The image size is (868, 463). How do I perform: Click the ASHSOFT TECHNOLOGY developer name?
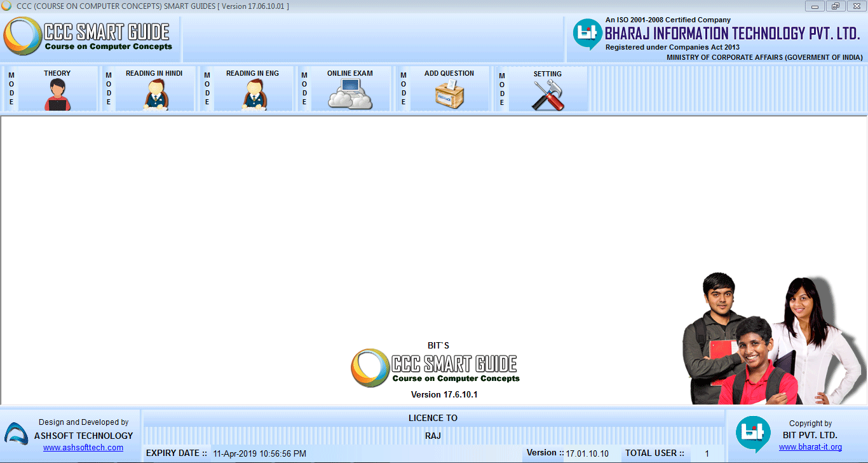coord(83,436)
